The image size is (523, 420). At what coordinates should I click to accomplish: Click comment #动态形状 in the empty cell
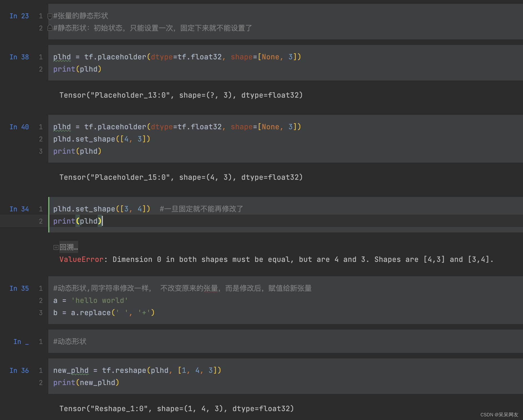coord(70,341)
